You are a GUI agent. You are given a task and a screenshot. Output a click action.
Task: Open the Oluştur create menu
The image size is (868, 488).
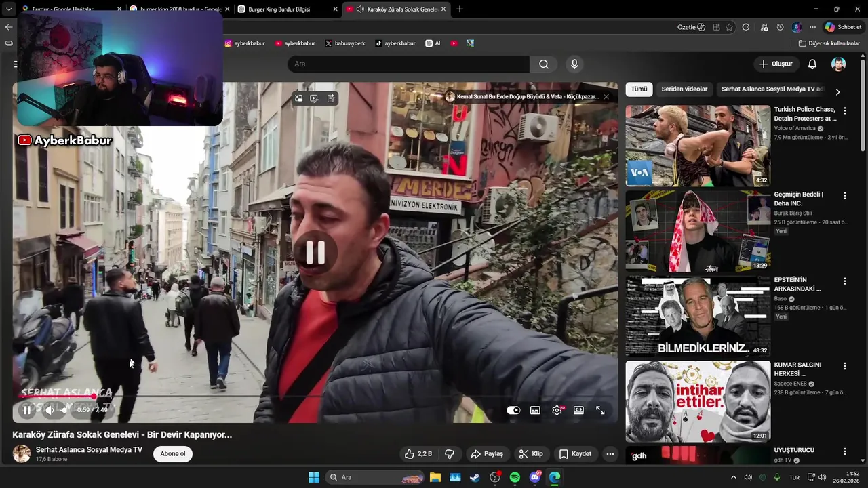776,64
